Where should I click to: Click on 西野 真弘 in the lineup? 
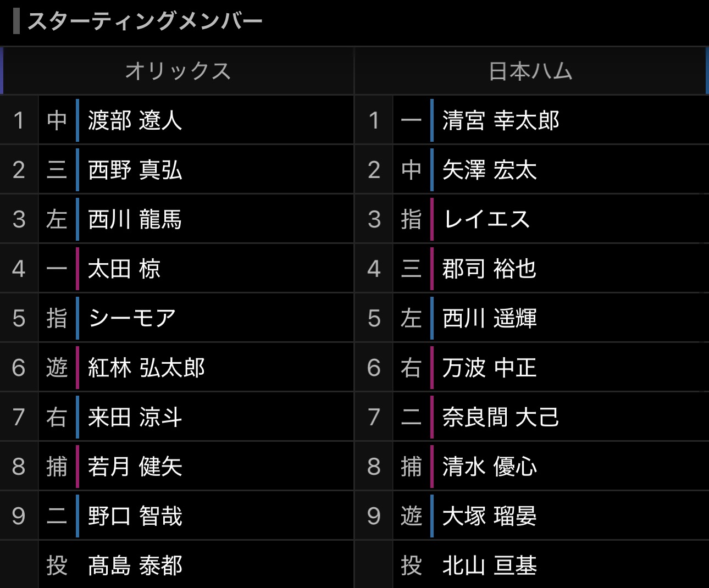tap(135, 170)
